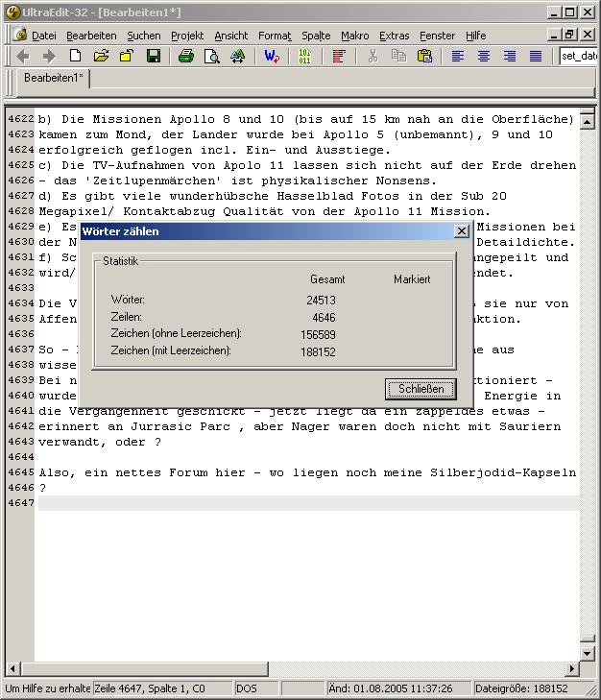The width and height of the screenshot is (601, 700).
Task: Click text line starting 'Also, ein nettes Forum'
Action: pos(307,472)
